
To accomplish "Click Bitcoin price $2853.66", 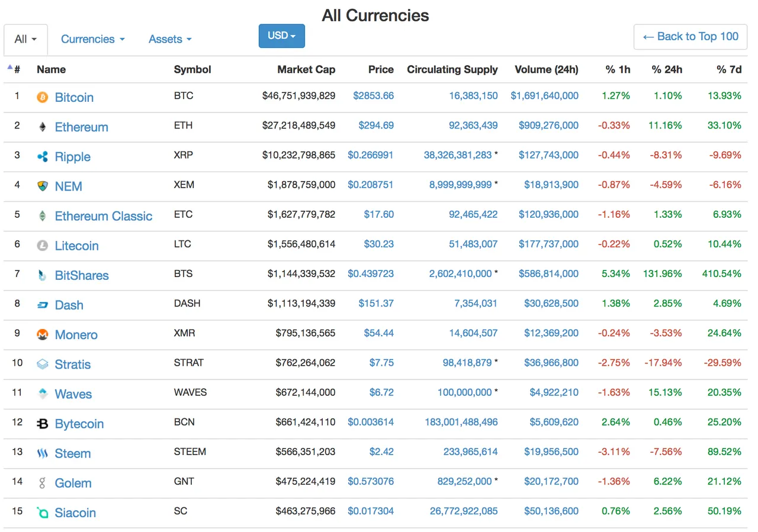I will click(374, 96).
